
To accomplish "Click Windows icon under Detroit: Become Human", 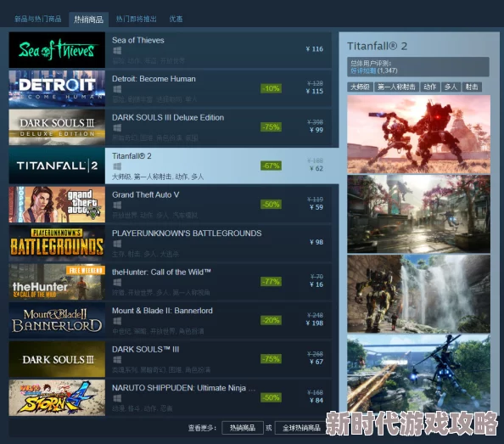I will click(x=117, y=89).
